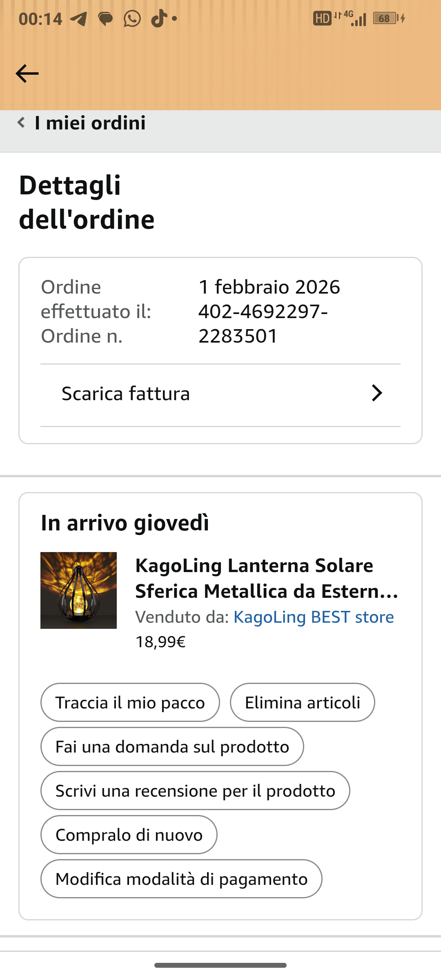Tap the chevron beside I miei ordini
The image size is (441, 980).
[x=21, y=122]
